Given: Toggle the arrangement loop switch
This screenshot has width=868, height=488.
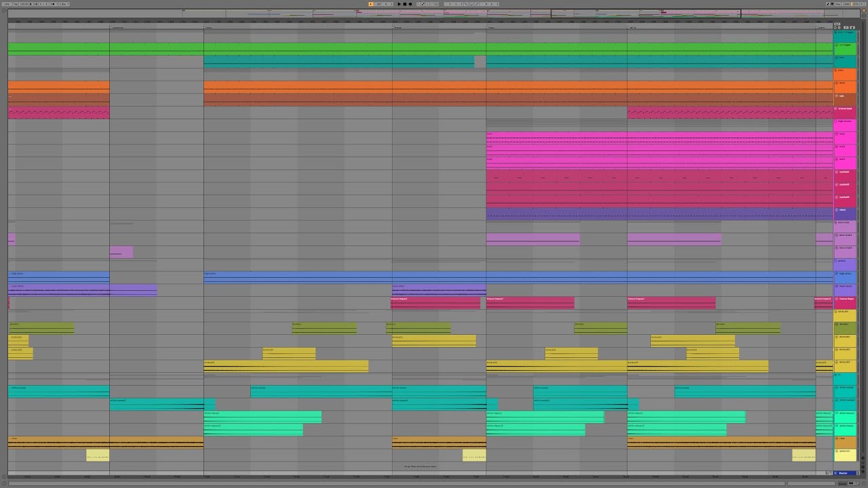Looking at the screenshot, I should point(471,4).
